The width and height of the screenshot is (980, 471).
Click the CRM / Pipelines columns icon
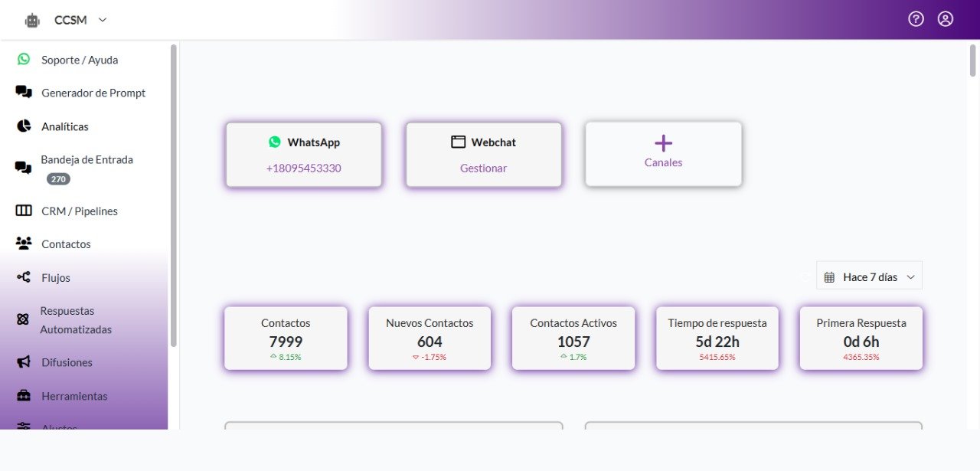[24, 211]
